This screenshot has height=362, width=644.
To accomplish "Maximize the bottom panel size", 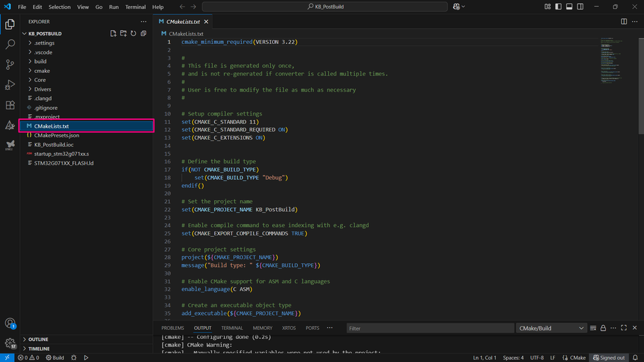I will click(624, 328).
